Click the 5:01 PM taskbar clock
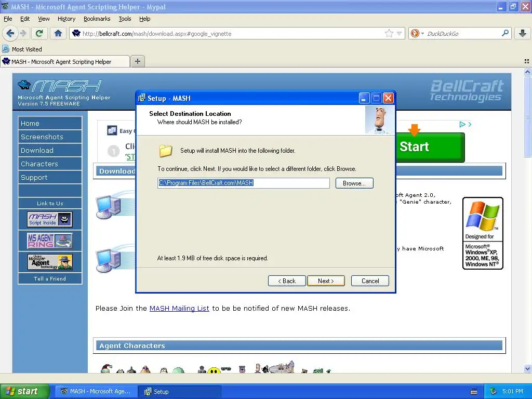Screen dimensions: 532x399 [513, 392]
